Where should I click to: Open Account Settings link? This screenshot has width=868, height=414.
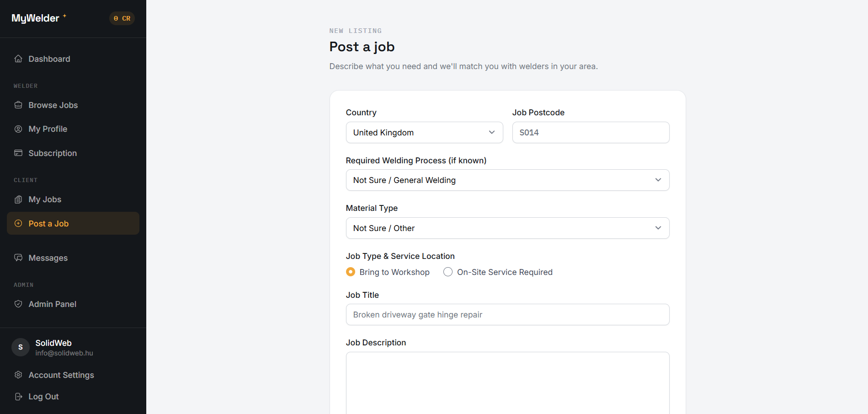tap(73, 375)
